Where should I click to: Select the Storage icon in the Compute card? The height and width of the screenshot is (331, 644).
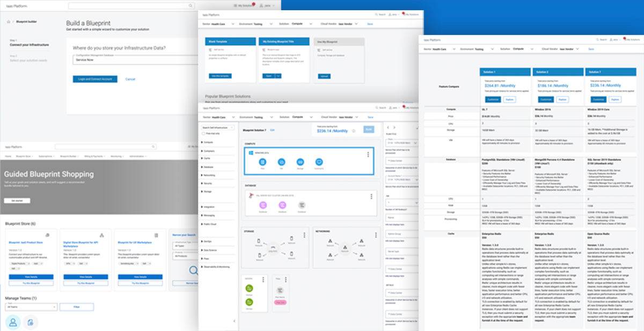tap(301, 162)
